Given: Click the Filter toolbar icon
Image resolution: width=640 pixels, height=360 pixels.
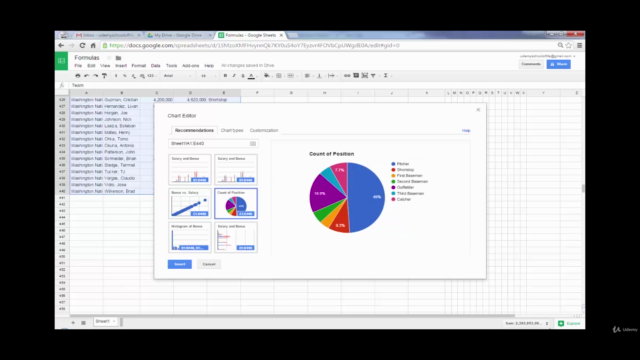Looking at the screenshot, I should [x=373, y=76].
